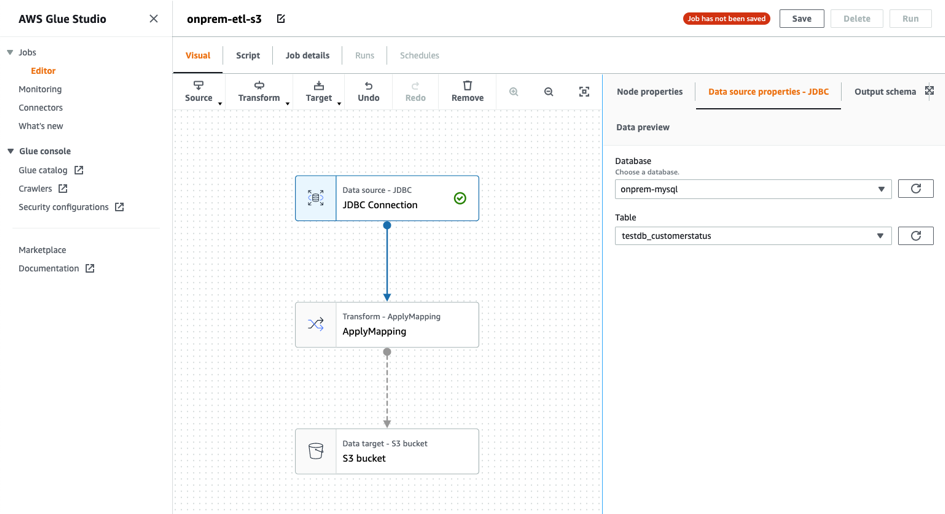Open Security configurations external link icon

119,207
